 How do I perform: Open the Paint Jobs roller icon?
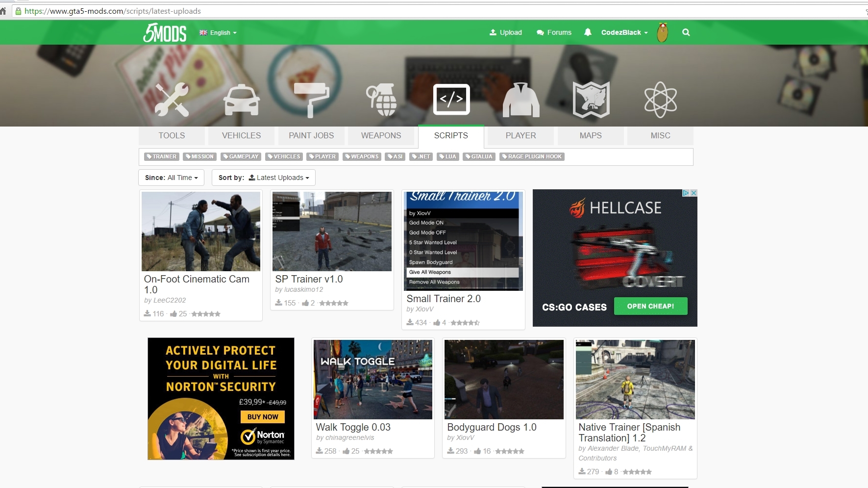pos(311,100)
